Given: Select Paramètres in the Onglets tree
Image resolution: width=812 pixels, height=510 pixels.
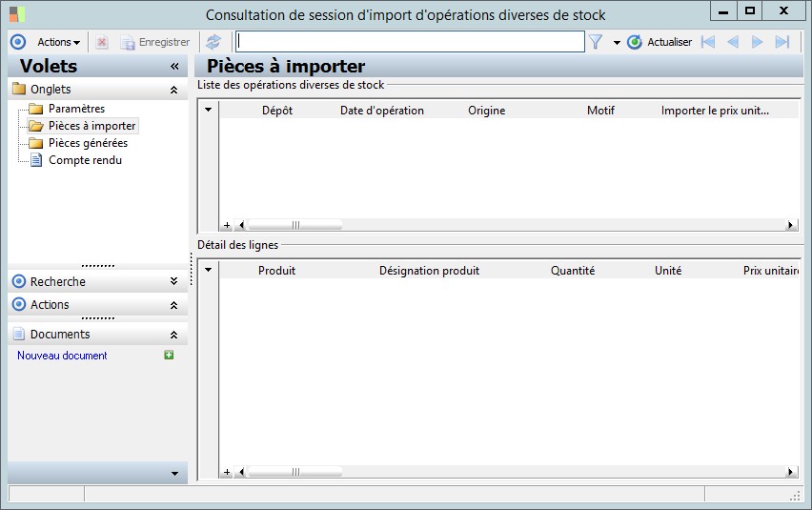Looking at the screenshot, I should pyautogui.click(x=76, y=109).
